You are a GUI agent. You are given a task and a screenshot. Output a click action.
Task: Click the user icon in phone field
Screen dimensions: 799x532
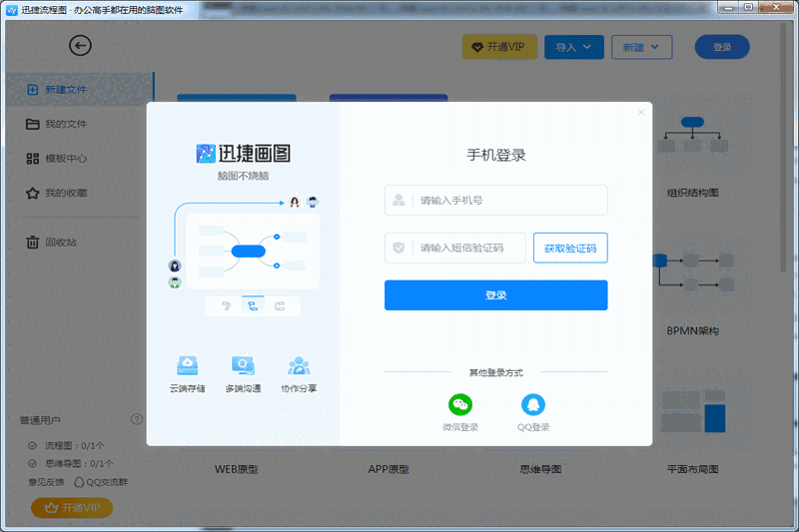click(399, 200)
